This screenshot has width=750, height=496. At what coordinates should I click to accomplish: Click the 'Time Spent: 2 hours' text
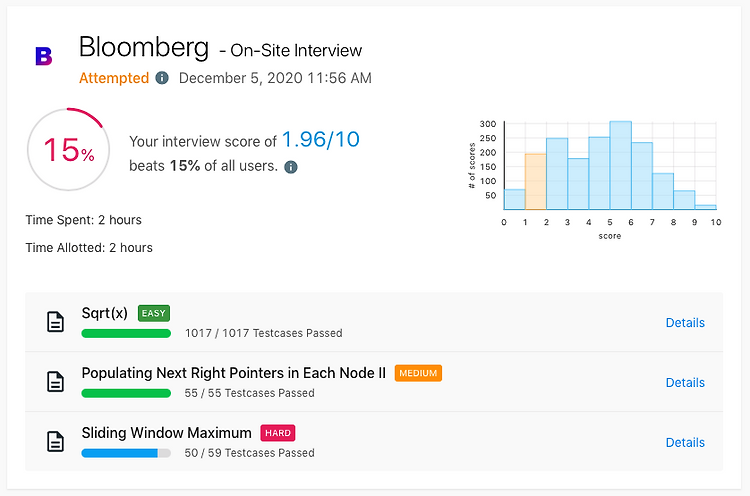(84, 220)
